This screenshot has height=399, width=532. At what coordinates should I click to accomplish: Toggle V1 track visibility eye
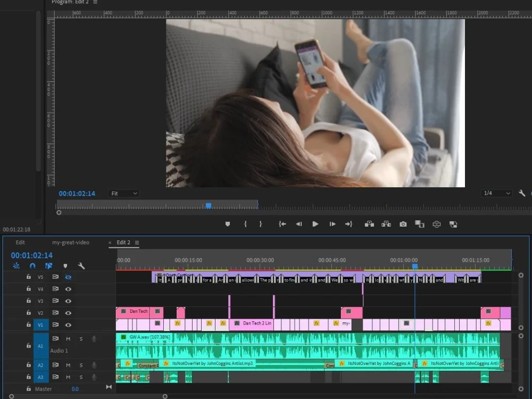pyautogui.click(x=68, y=325)
